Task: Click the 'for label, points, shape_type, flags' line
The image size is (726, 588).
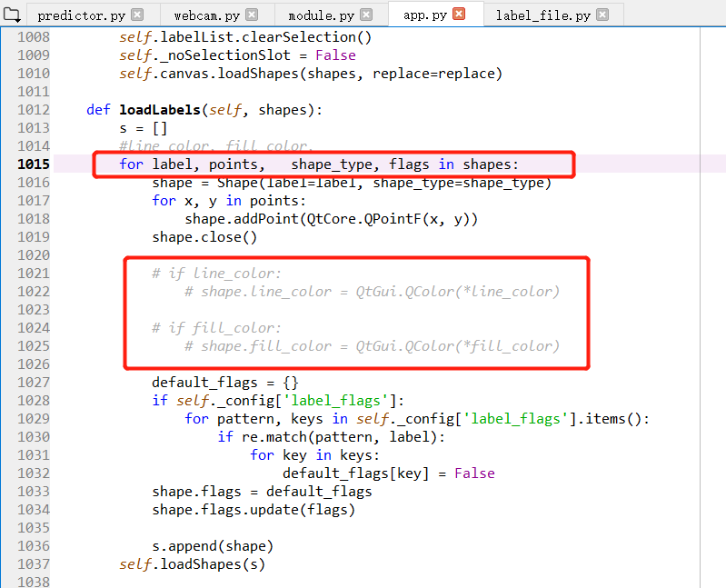Action: pyautogui.click(x=319, y=164)
